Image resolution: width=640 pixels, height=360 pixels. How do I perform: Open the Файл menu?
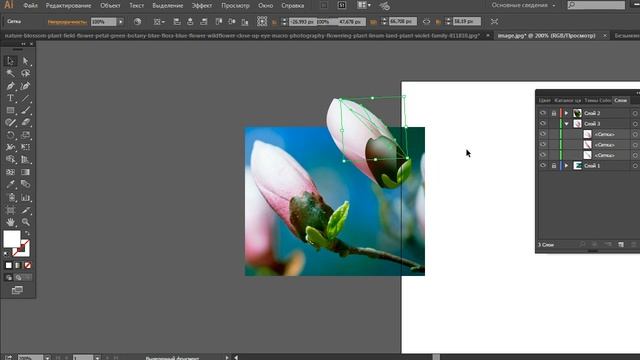(x=31, y=6)
